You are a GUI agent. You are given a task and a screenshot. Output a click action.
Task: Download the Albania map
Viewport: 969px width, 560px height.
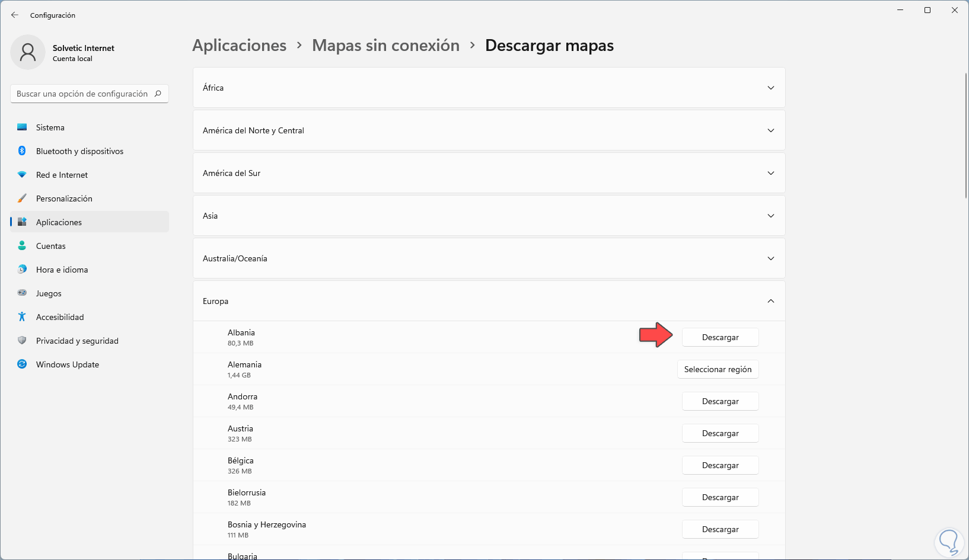(x=720, y=337)
